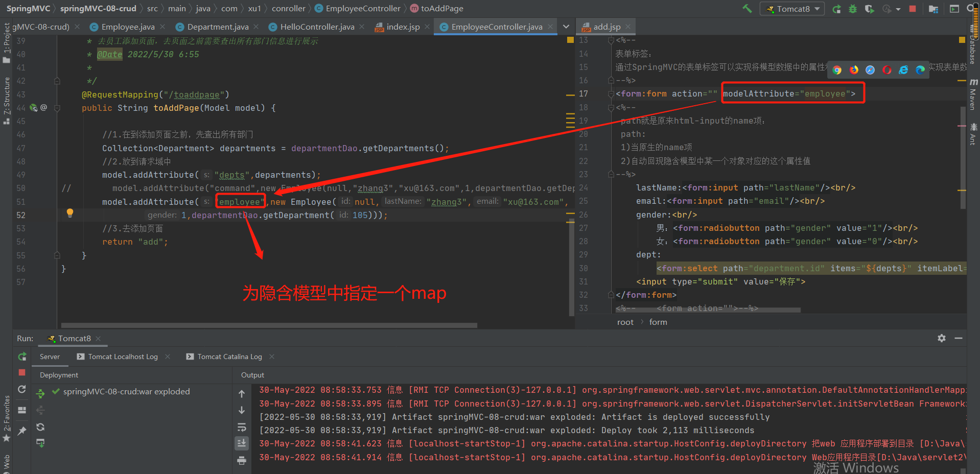Toggle soft-wrap in console output

(x=242, y=427)
